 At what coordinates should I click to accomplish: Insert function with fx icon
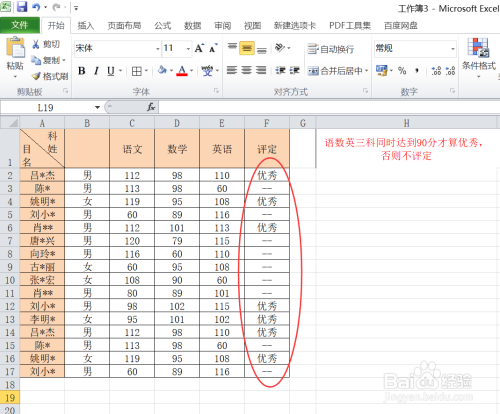click(x=151, y=107)
